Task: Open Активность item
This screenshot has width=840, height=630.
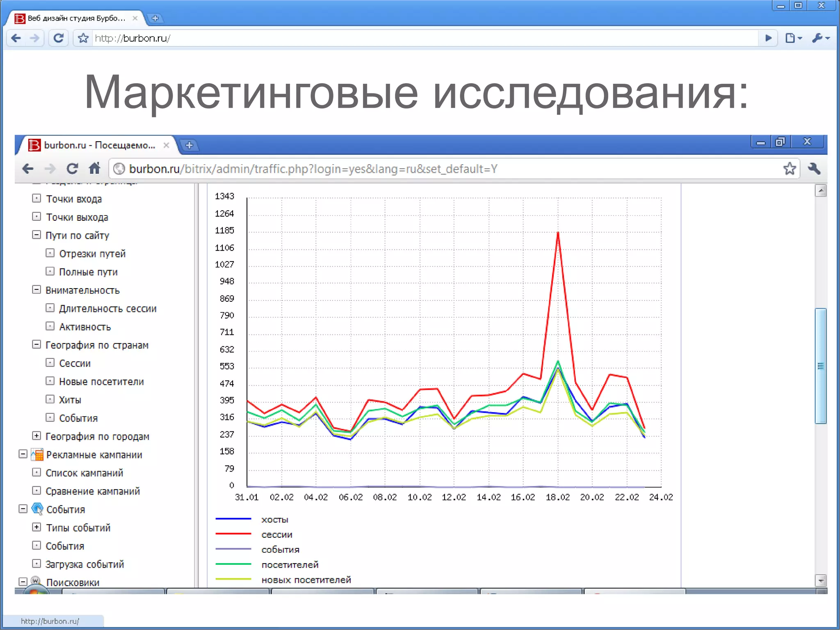Action: 85,327
